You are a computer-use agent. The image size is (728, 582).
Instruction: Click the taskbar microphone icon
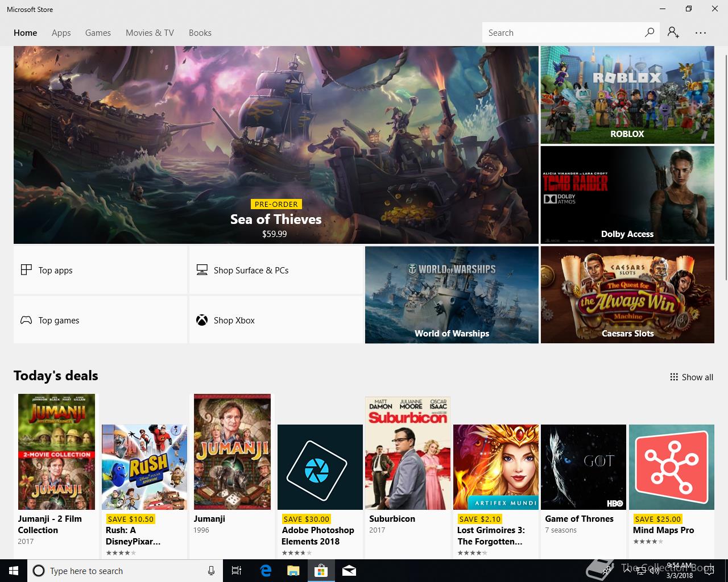click(x=211, y=571)
